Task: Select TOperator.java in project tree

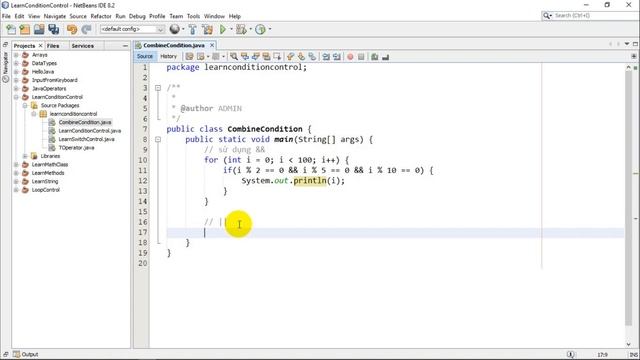Action: click(x=76, y=148)
